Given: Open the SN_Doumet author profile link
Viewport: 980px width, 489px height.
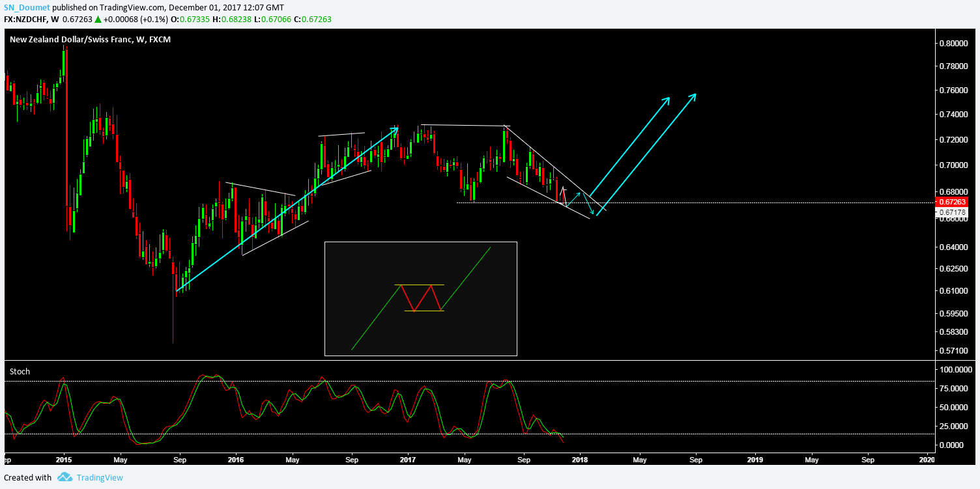Looking at the screenshot, I should pos(27,8).
